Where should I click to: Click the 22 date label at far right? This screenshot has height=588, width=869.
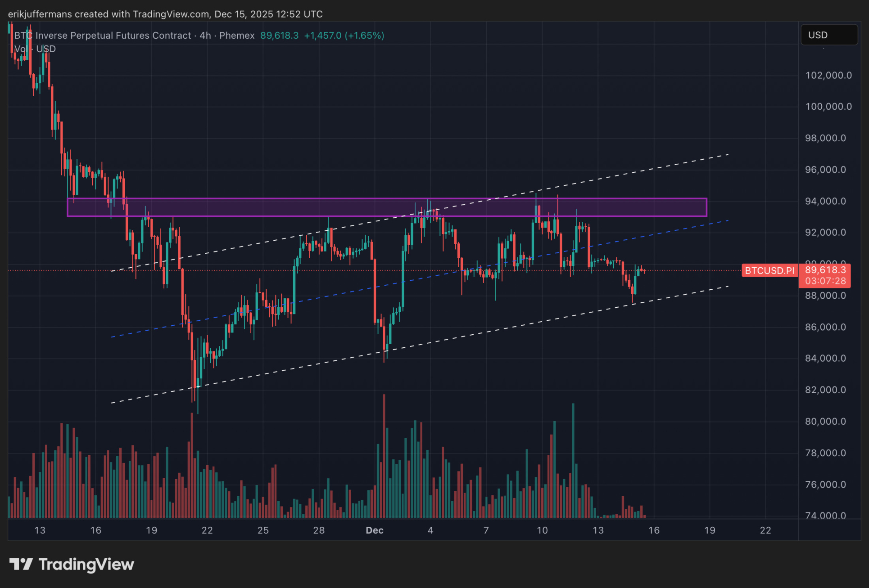point(765,530)
